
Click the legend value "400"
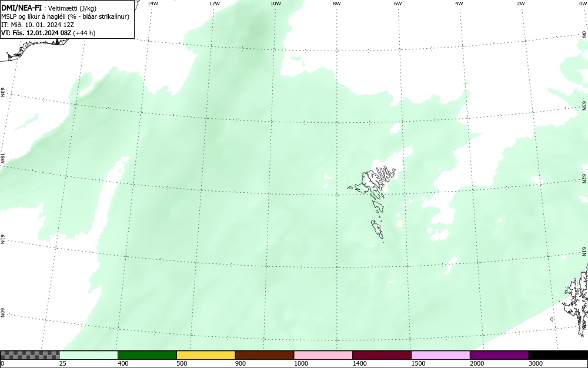coord(123,363)
